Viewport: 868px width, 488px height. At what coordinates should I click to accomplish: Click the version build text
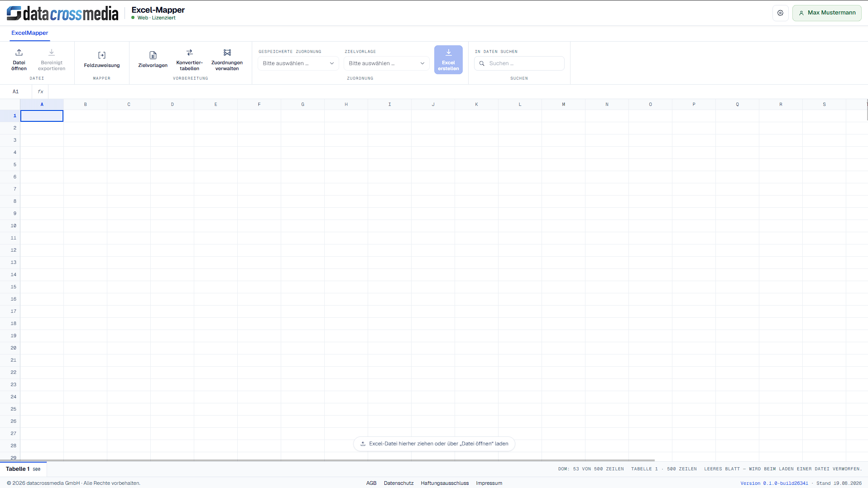(x=774, y=483)
